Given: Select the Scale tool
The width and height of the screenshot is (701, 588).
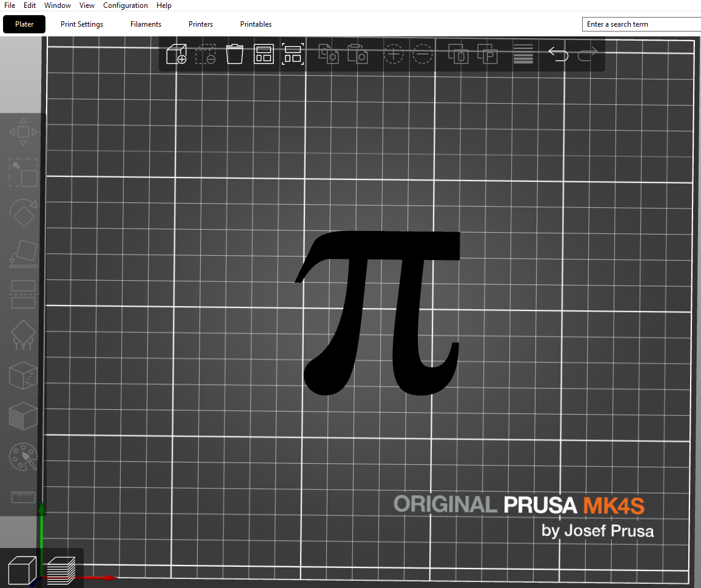Looking at the screenshot, I should click(23, 173).
